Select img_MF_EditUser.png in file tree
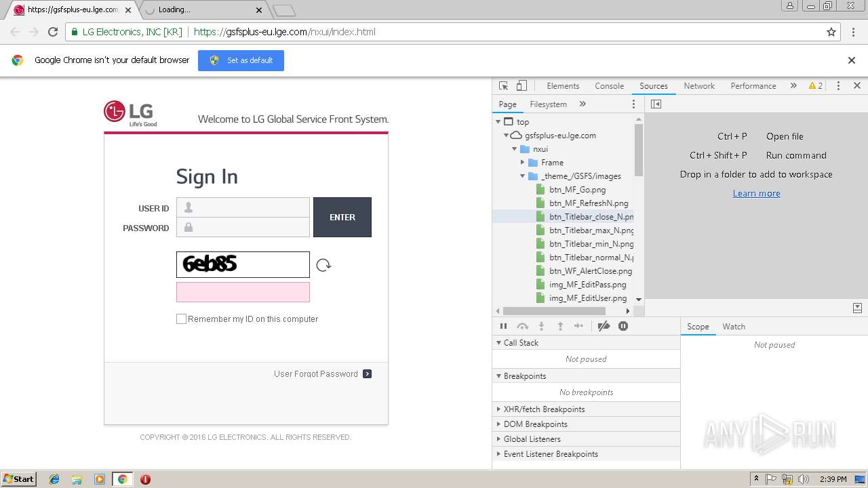 coord(587,298)
